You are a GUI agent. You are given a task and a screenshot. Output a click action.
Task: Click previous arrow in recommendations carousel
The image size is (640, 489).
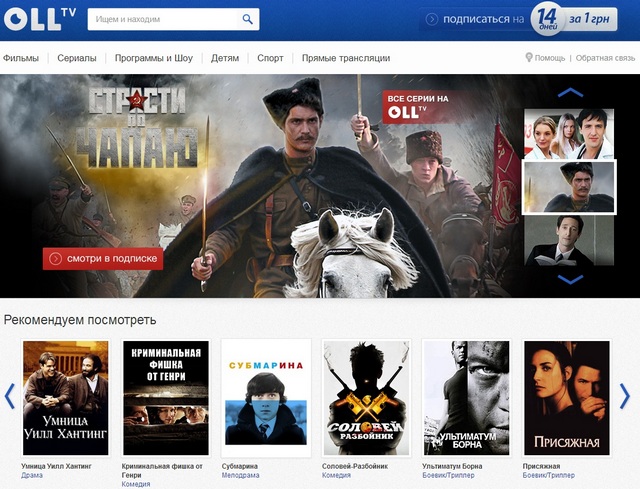[10, 396]
